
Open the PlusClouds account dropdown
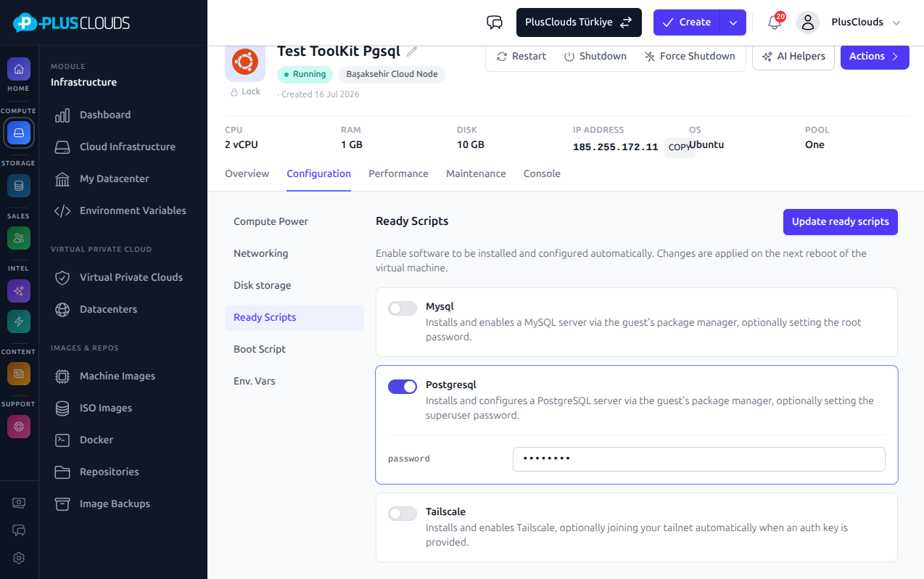(x=866, y=22)
